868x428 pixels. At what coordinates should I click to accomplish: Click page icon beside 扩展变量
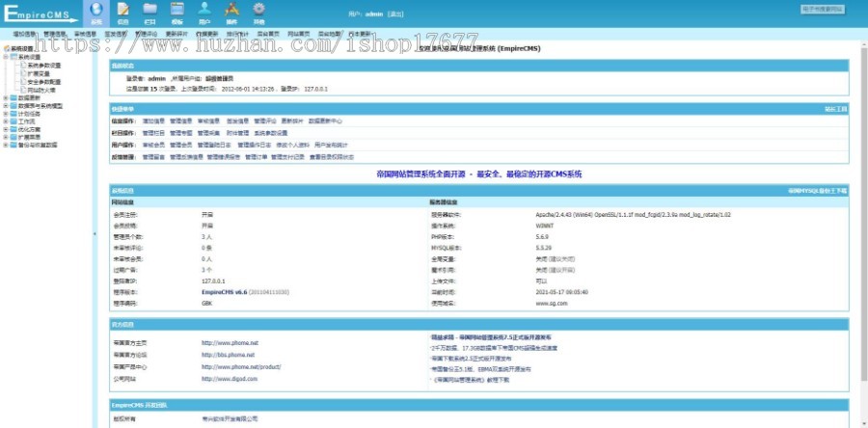pyautogui.click(x=23, y=73)
